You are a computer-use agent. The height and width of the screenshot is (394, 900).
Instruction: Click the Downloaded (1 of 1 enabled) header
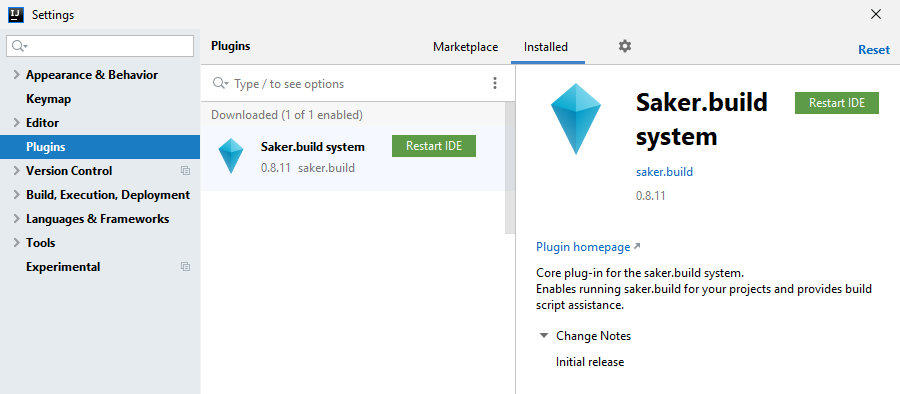point(287,115)
